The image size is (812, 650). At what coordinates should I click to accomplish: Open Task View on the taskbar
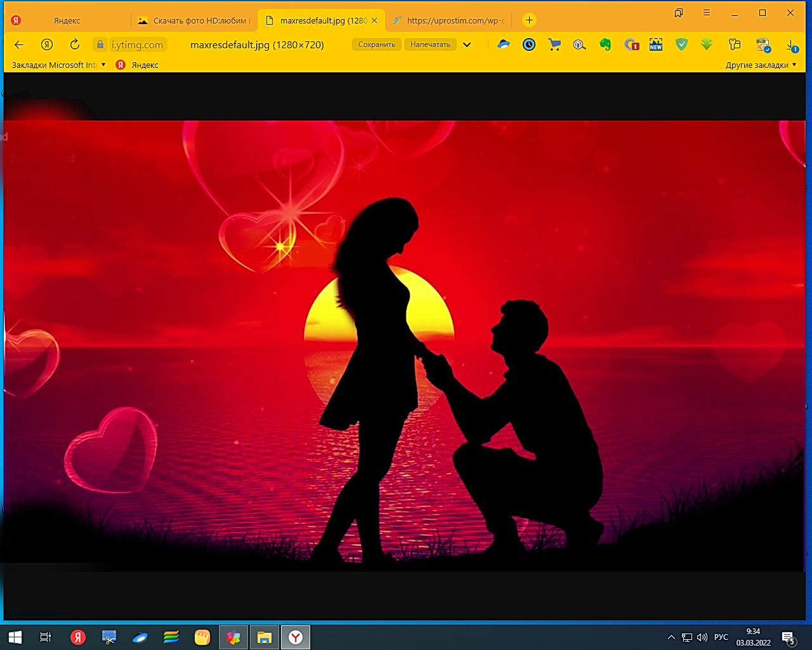46,637
